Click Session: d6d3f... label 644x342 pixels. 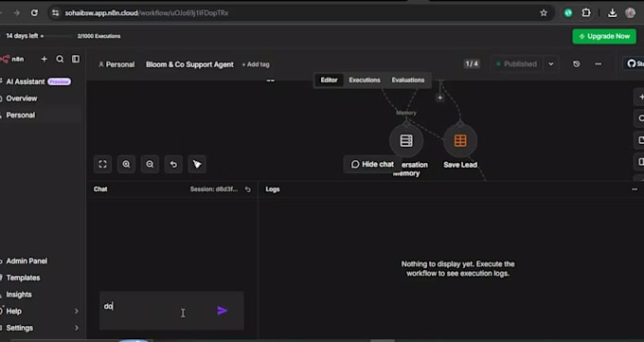214,189
